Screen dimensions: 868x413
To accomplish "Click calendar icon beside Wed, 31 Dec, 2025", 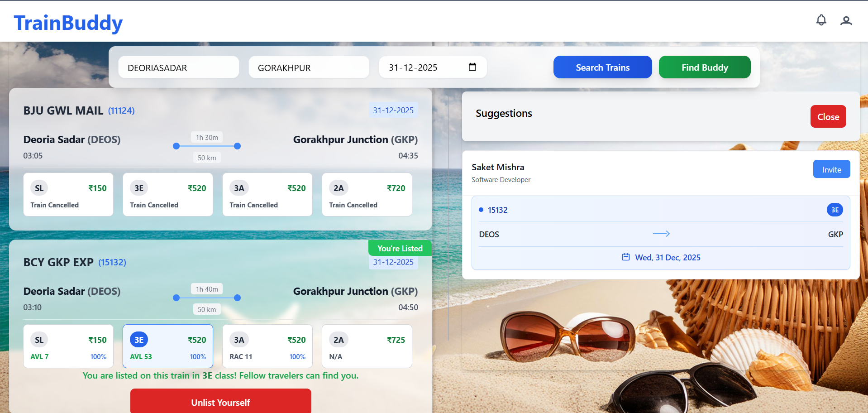I will click(625, 257).
